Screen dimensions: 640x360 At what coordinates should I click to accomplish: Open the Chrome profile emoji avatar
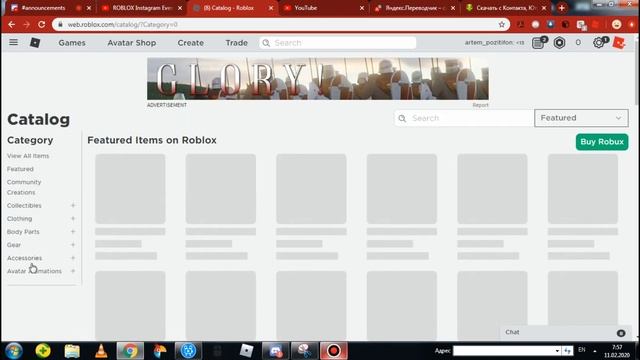coord(616,24)
